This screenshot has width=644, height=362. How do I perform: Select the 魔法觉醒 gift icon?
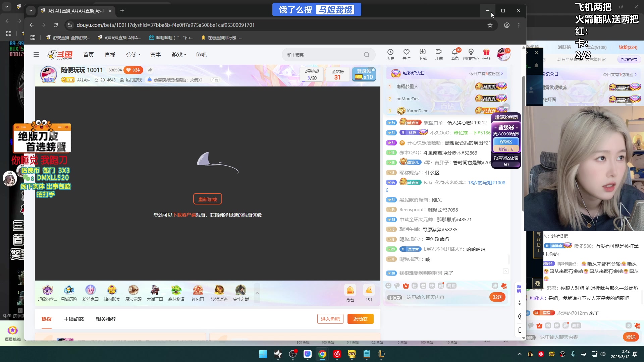click(133, 293)
